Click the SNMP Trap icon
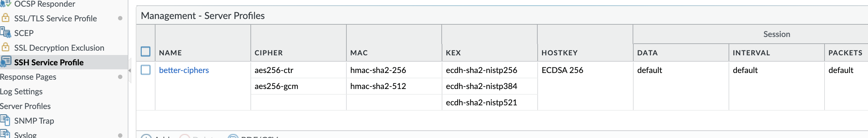The height and width of the screenshot is (138, 868). pyautogui.click(x=5, y=120)
